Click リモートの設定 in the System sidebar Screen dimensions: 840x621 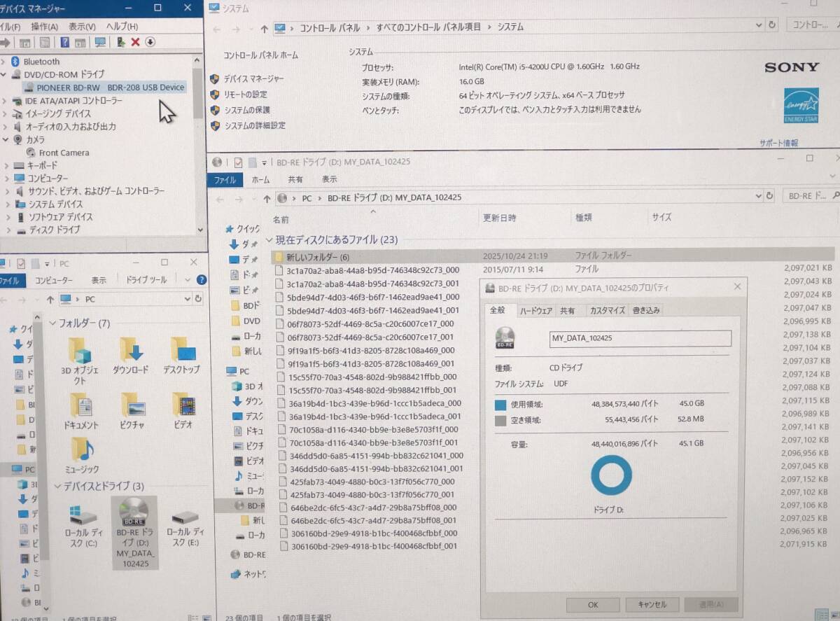[246, 95]
